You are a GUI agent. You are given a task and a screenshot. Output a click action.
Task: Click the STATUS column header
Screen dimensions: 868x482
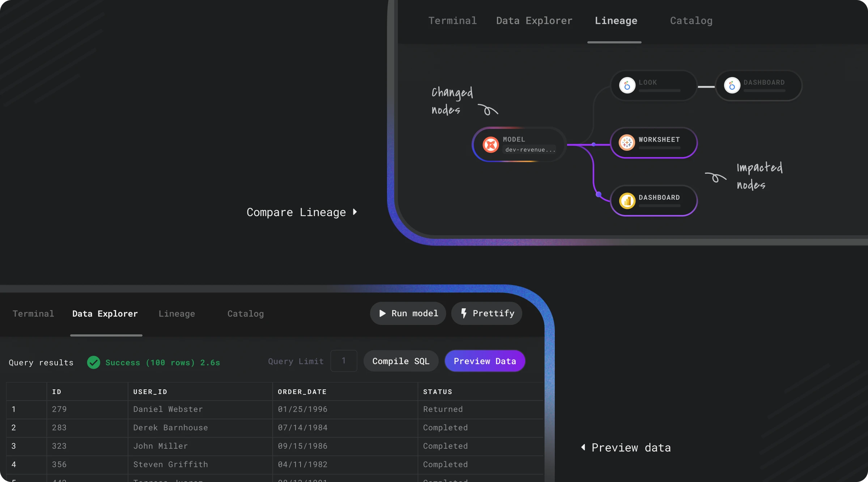pyautogui.click(x=438, y=392)
